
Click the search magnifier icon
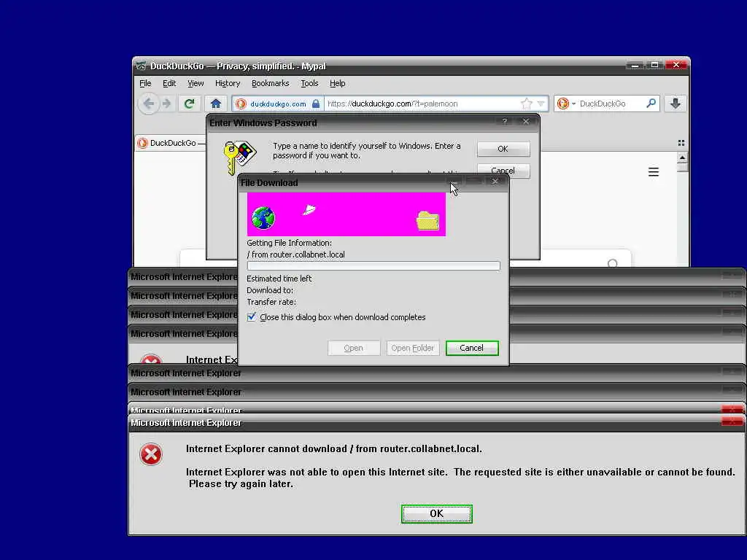(651, 103)
